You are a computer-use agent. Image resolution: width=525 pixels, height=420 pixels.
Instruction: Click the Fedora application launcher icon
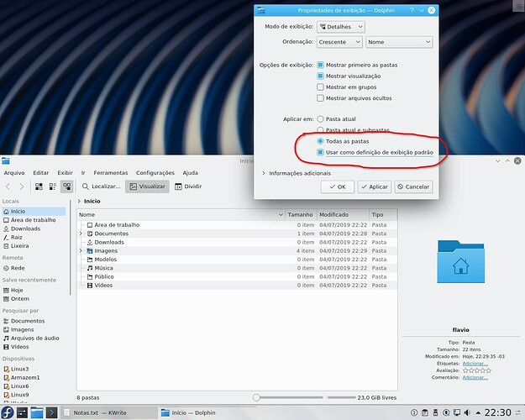(8, 412)
